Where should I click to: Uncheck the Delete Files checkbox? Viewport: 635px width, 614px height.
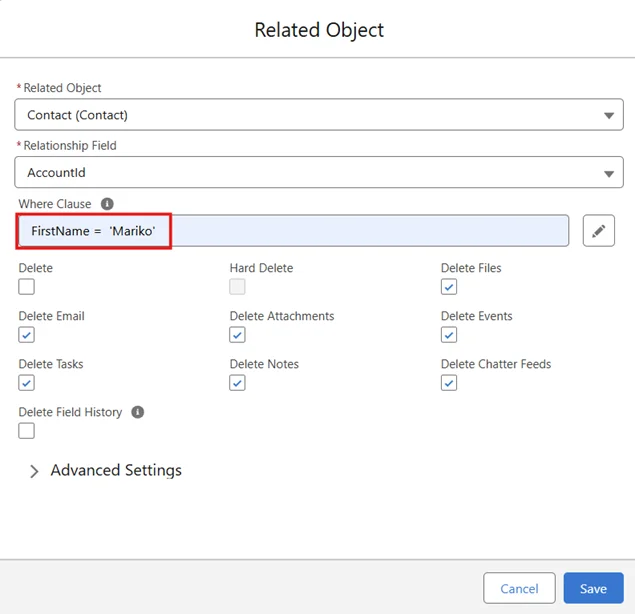click(x=449, y=287)
